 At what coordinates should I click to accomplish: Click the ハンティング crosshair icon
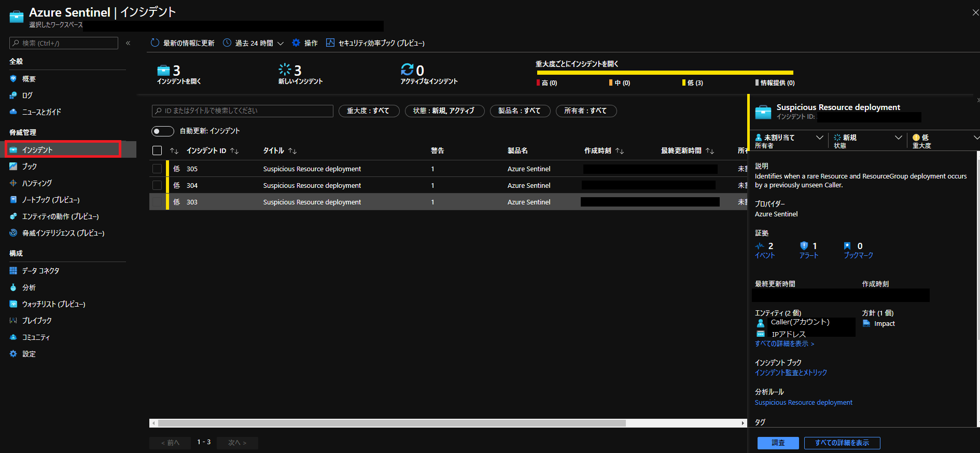coord(13,183)
